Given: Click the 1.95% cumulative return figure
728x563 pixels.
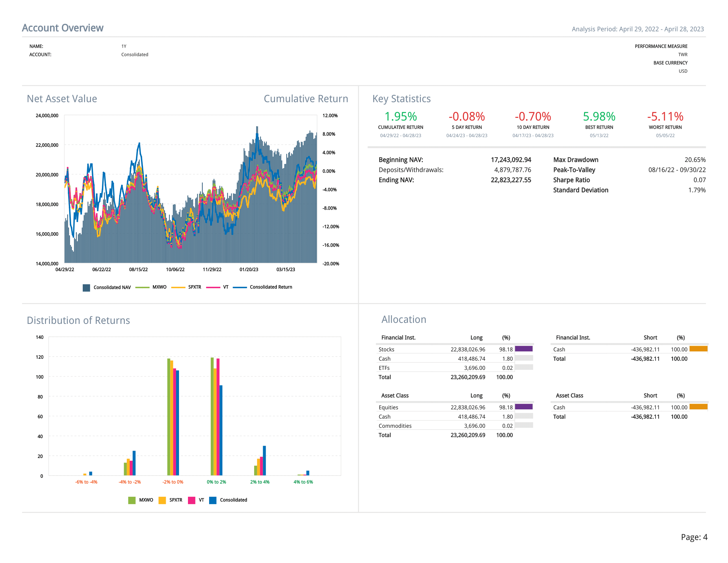Looking at the screenshot, I should point(400,116).
